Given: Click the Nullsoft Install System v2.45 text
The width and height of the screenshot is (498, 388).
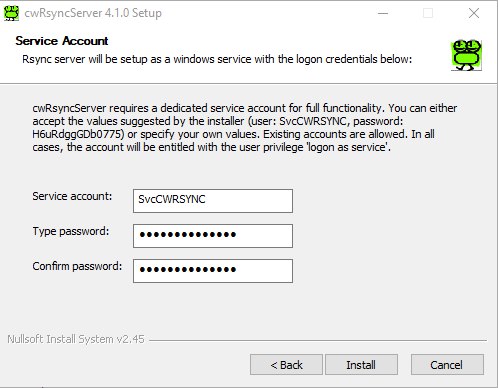Looking at the screenshot, I should click(76, 339).
